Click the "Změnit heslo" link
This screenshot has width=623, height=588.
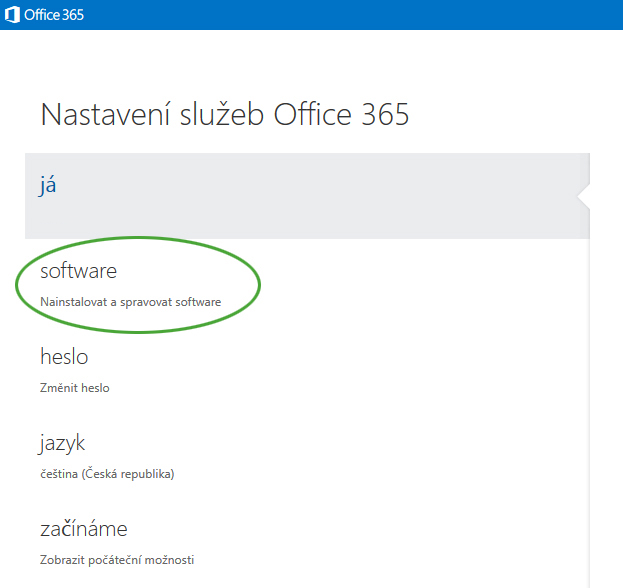click(75, 387)
